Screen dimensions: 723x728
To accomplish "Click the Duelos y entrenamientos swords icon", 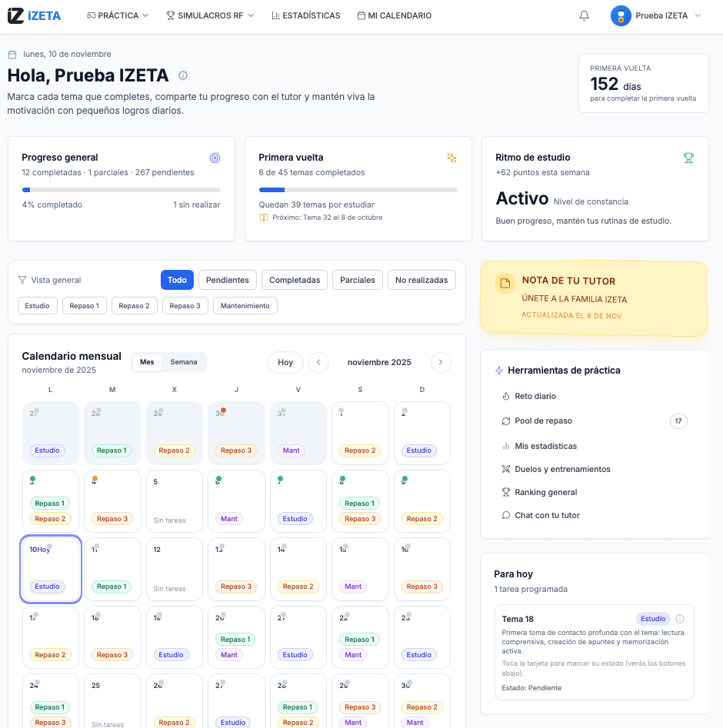I will point(506,468).
